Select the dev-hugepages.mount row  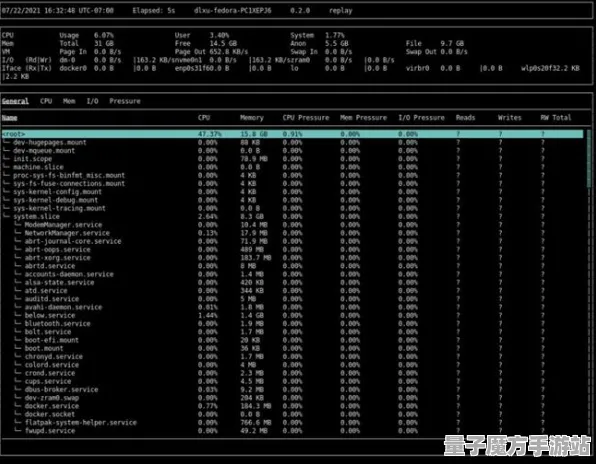[292, 143]
